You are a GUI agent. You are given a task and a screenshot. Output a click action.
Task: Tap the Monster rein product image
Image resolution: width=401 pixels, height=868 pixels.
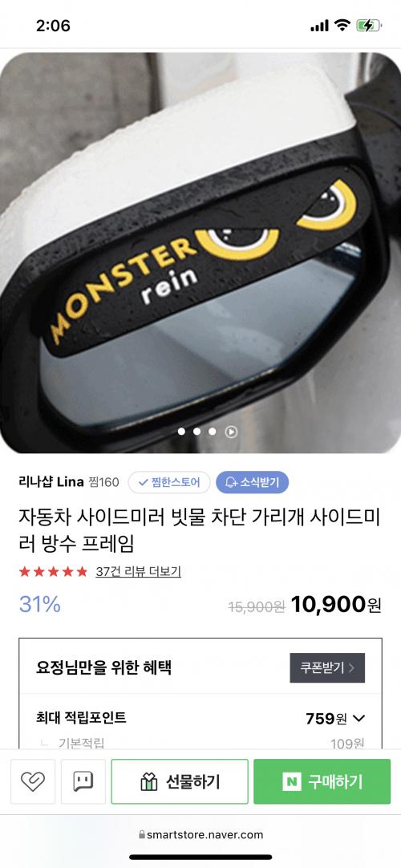(x=200, y=253)
